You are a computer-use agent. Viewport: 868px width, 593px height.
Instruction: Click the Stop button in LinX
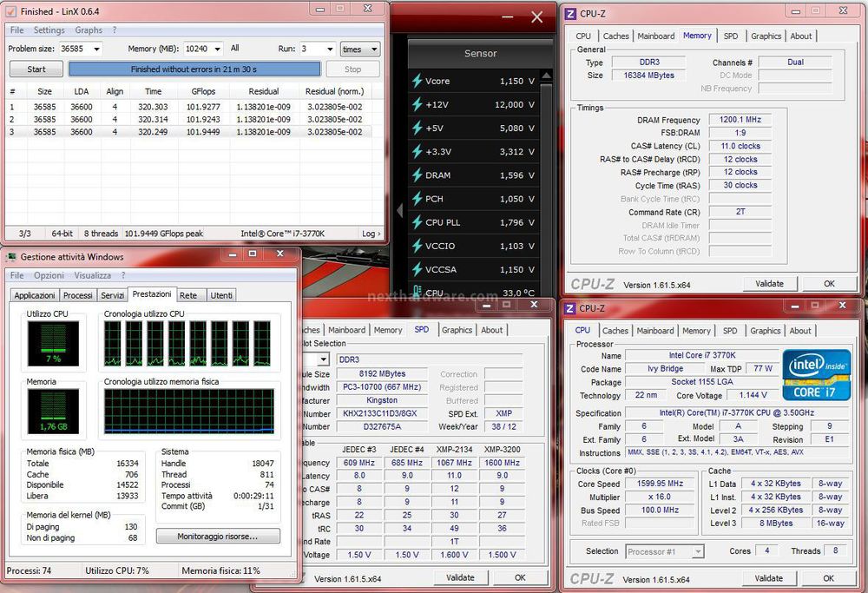352,69
